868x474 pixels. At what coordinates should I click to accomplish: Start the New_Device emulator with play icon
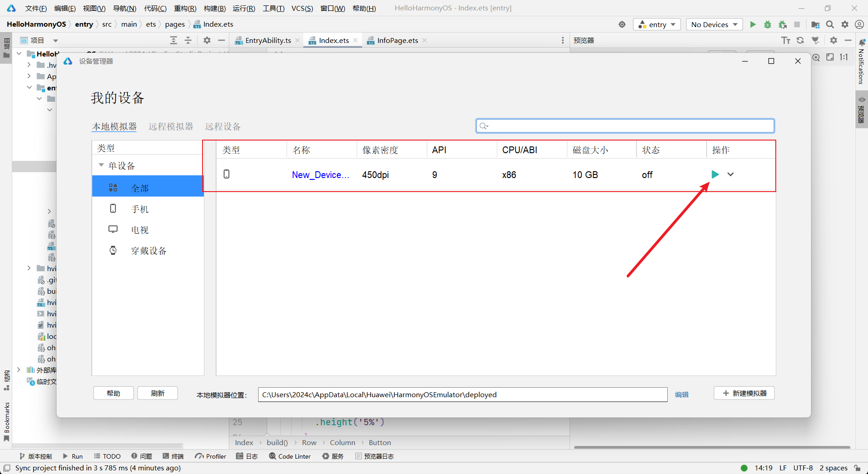(715, 174)
